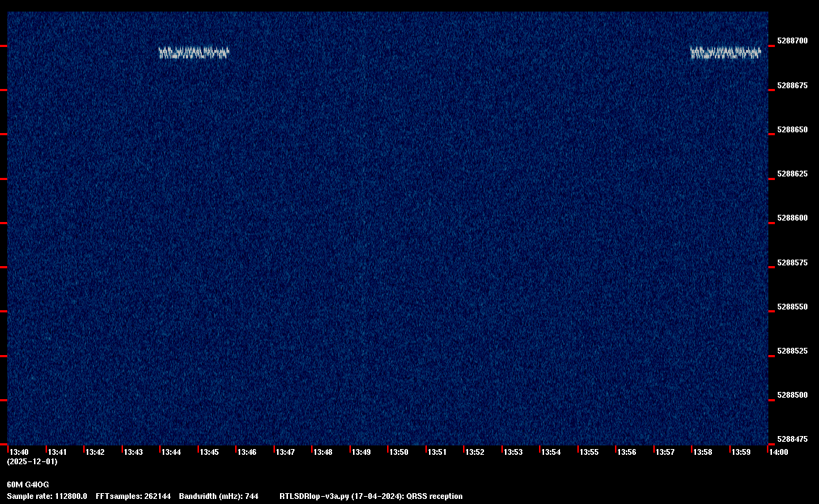Click the 13:41 time axis label
This screenshot has width=819, height=504.
click(x=57, y=452)
